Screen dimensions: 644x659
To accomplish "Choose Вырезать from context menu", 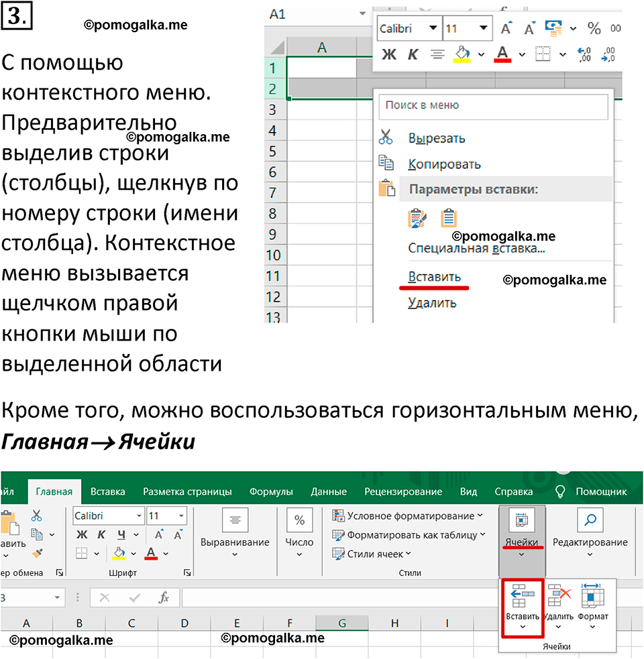I will pos(437,138).
